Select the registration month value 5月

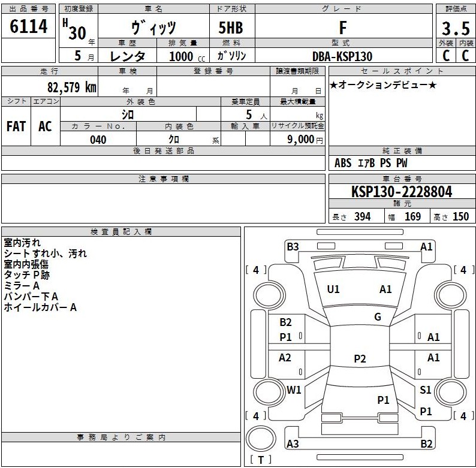pyautogui.click(x=84, y=56)
